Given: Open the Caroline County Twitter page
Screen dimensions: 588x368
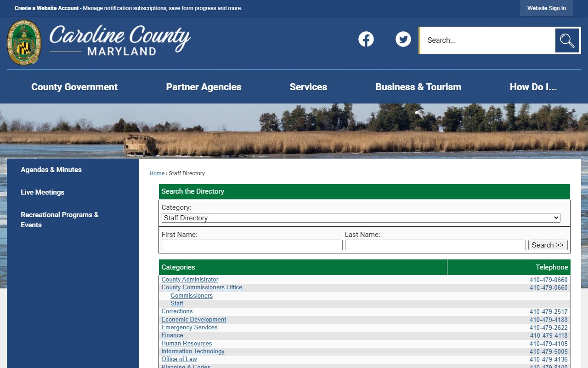Looking at the screenshot, I should pyautogui.click(x=403, y=39).
